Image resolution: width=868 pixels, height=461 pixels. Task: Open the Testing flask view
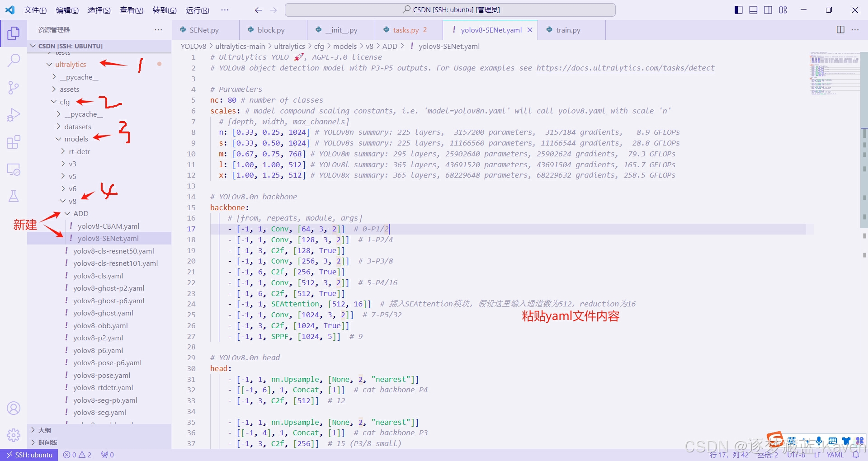[14, 196]
